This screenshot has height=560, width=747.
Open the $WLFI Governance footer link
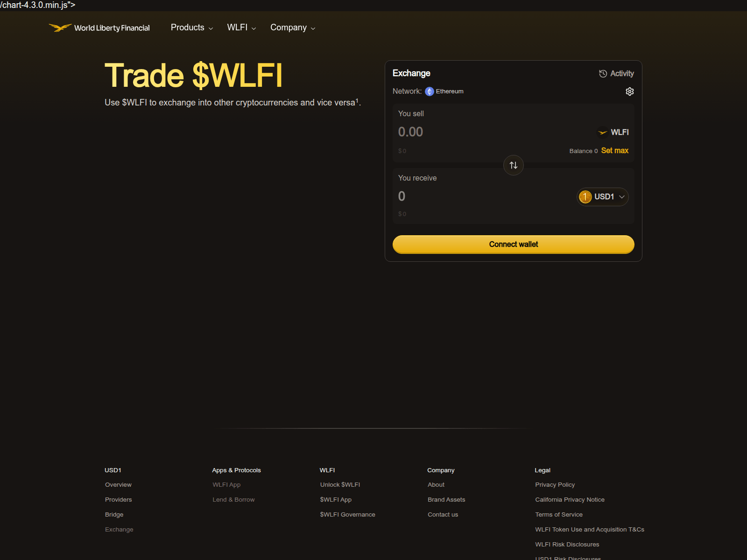(x=347, y=515)
